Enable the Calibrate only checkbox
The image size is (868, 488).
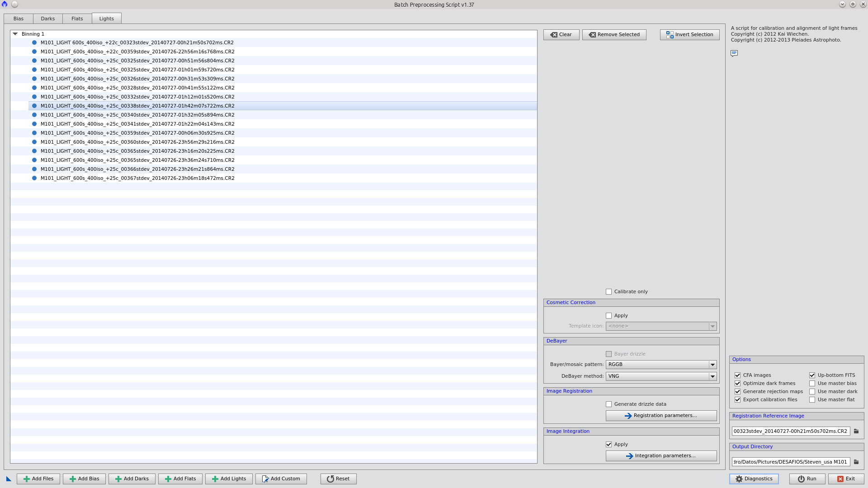coord(609,292)
